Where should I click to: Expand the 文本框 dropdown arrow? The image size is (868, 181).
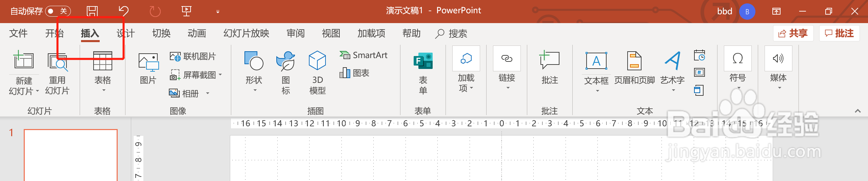point(597,91)
